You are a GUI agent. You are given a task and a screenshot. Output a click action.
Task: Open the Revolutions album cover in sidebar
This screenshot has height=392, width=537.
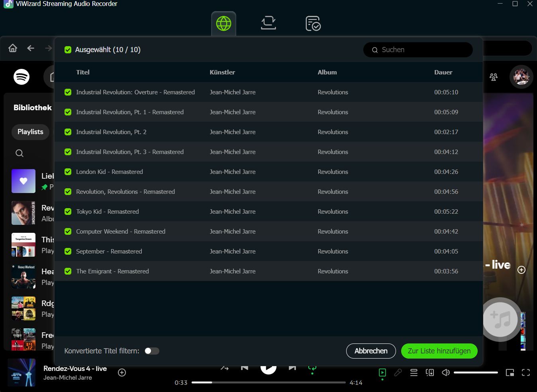pyautogui.click(x=24, y=213)
